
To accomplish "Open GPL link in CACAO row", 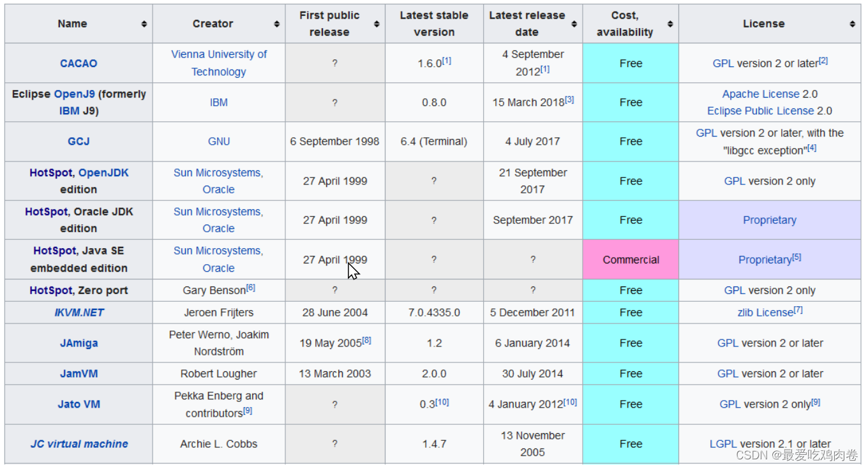I will tap(724, 63).
